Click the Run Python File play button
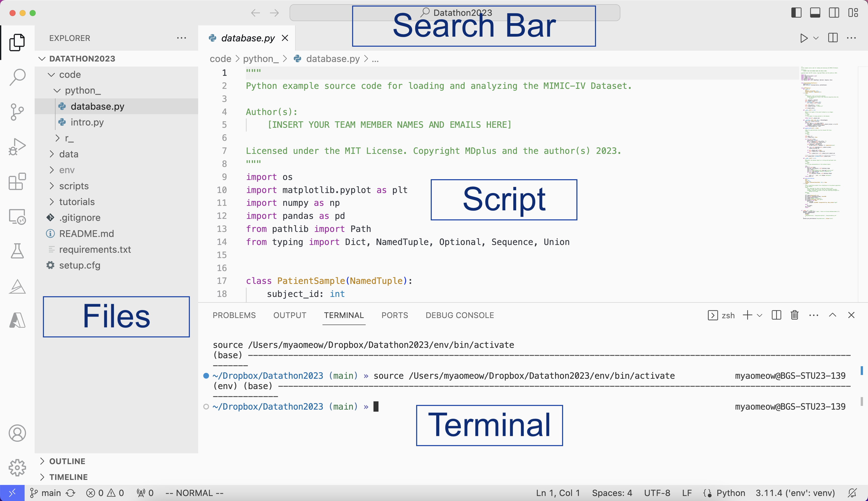This screenshot has width=868, height=501. (804, 38)
